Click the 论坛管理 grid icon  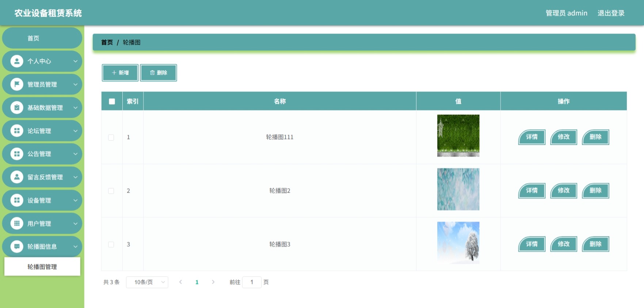(17, 131)
